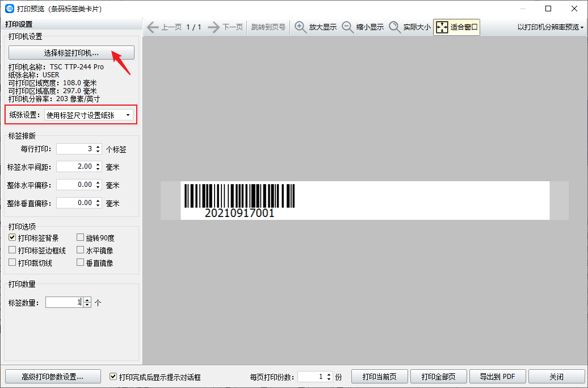Toggle 打印完成后显示提示对话框 checkbox
Viewport: 588px width, 388px height.
point(114,377)
